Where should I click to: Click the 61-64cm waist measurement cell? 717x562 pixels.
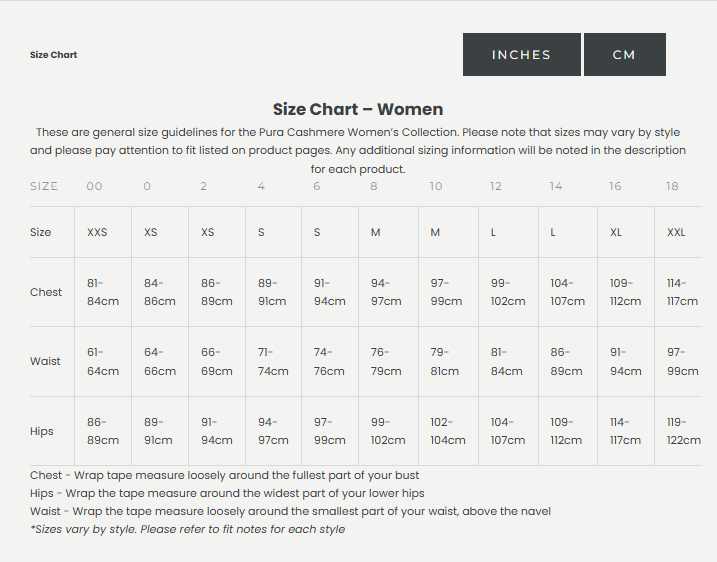point(102,362)
